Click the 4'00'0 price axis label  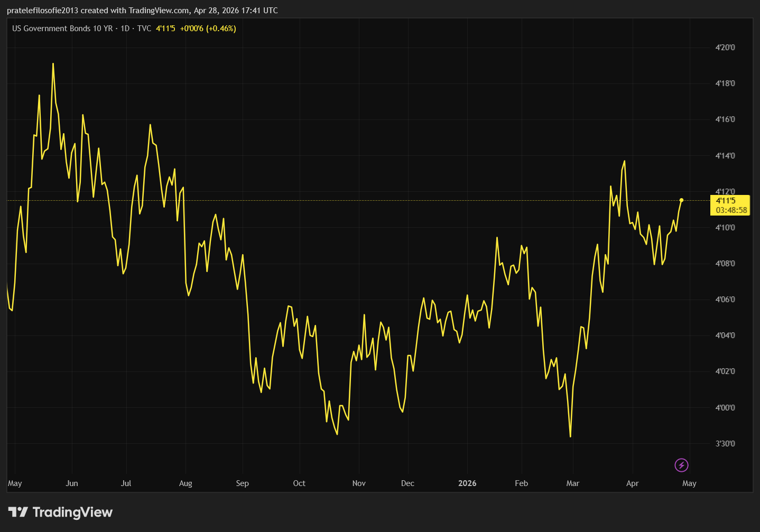(725, 408)
